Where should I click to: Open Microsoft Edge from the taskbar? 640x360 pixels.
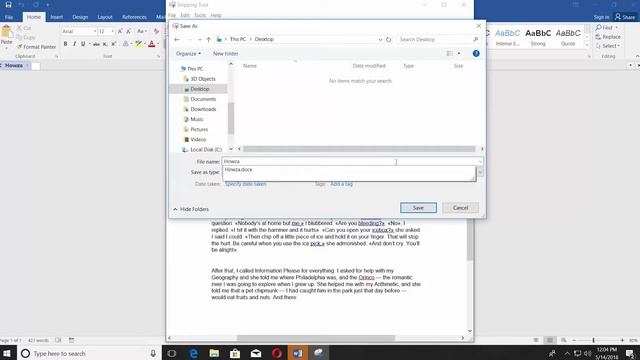193,353
